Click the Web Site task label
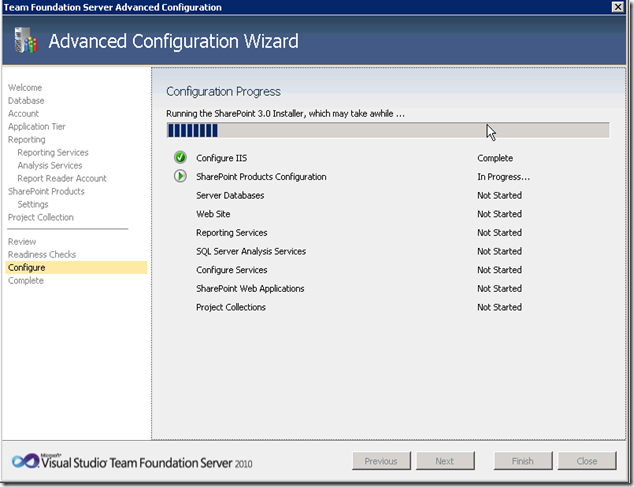Screen dimensions: 634x487 pyautogui.click(x=213, y=214)
